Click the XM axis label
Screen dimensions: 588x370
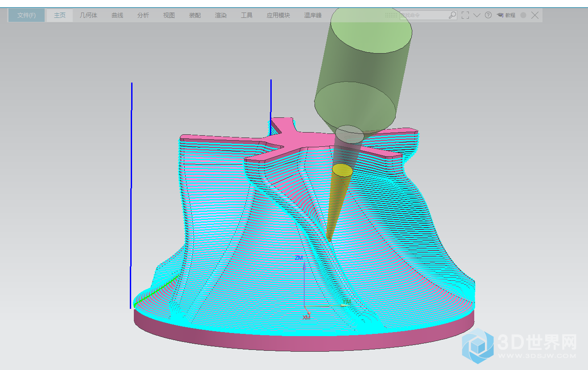click(306, 317)
